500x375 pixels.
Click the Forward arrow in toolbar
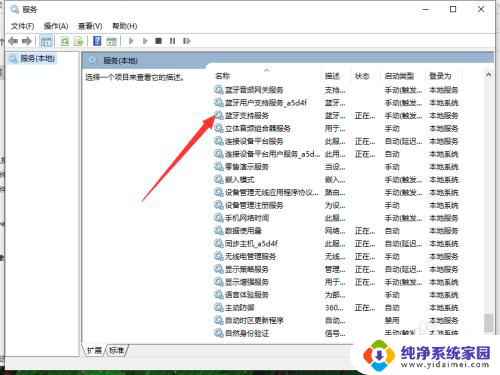27,41
